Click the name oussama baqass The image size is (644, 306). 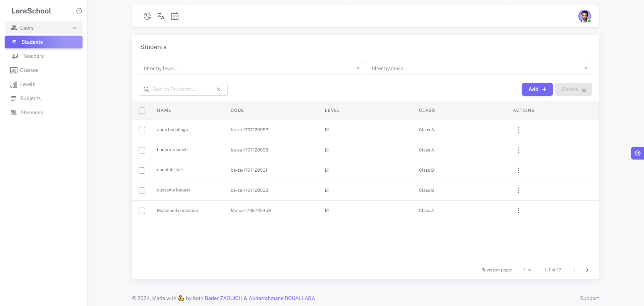coord(173,190)
